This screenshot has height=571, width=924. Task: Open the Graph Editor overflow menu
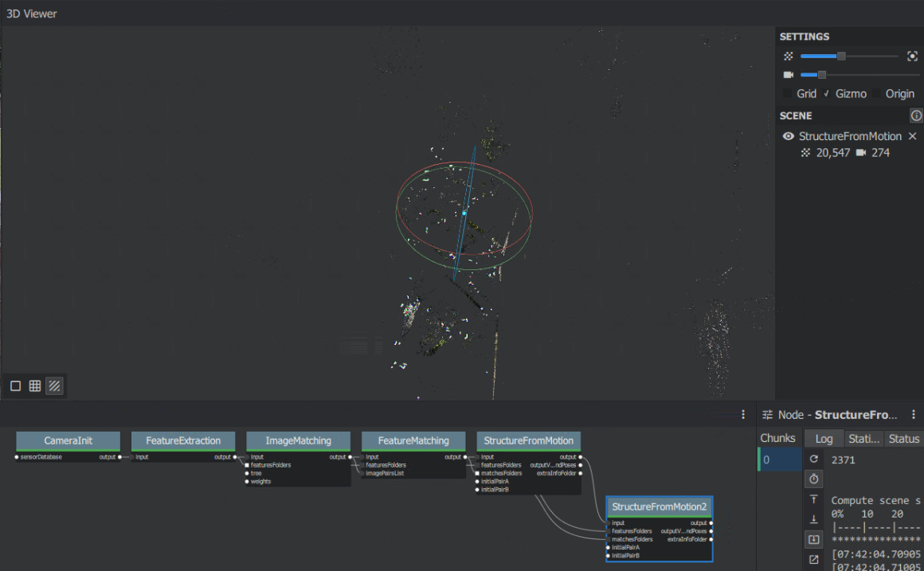[742, 414]
